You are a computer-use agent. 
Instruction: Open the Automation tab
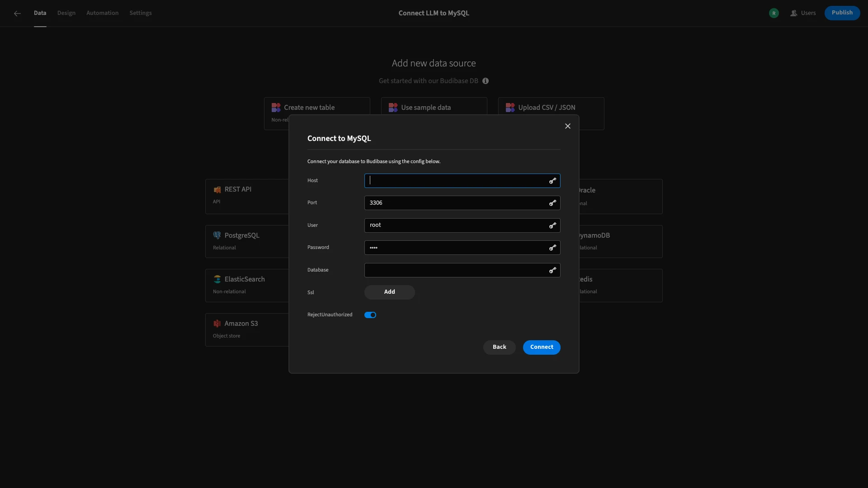pyautogui.click(x=102, y=13)
